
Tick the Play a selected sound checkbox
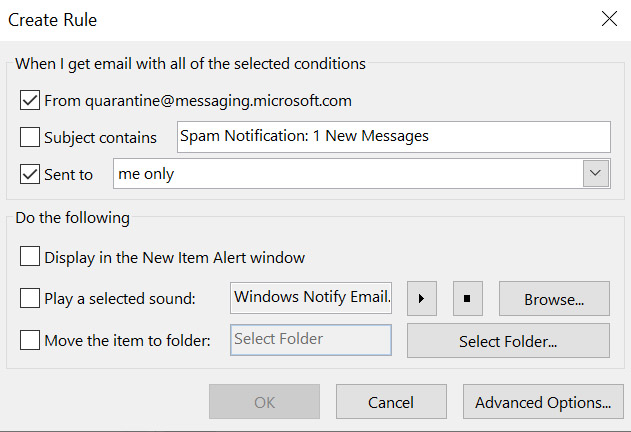pos(30,298)
